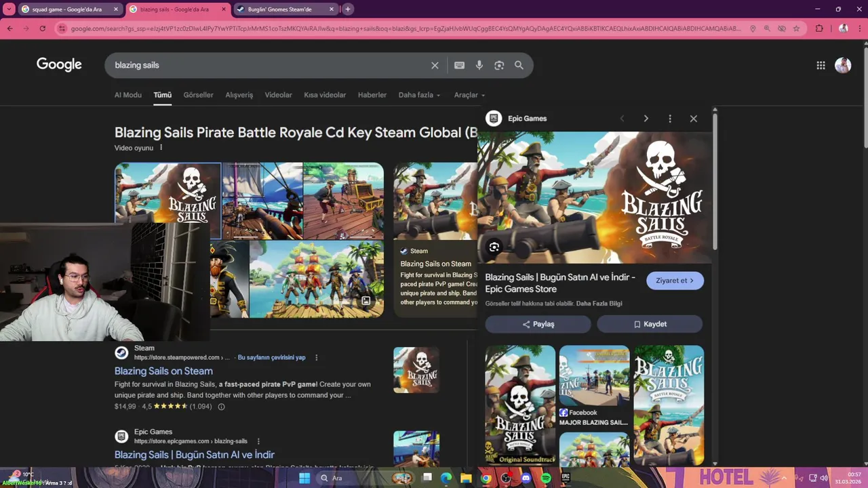Viewport: 868px width, 488px height.
Task: Open the Epic Games launcher on the taskbar
Action: [566, 479]
